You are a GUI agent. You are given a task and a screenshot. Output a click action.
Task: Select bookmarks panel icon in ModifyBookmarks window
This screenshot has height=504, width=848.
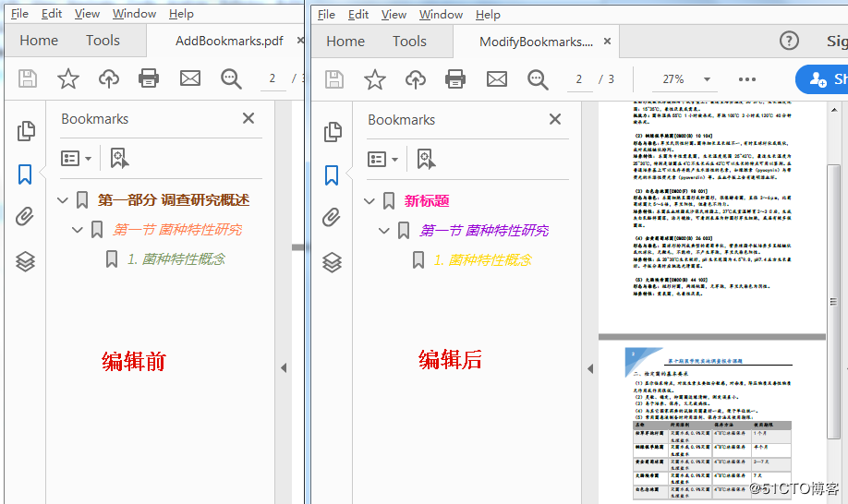[332, 175]
